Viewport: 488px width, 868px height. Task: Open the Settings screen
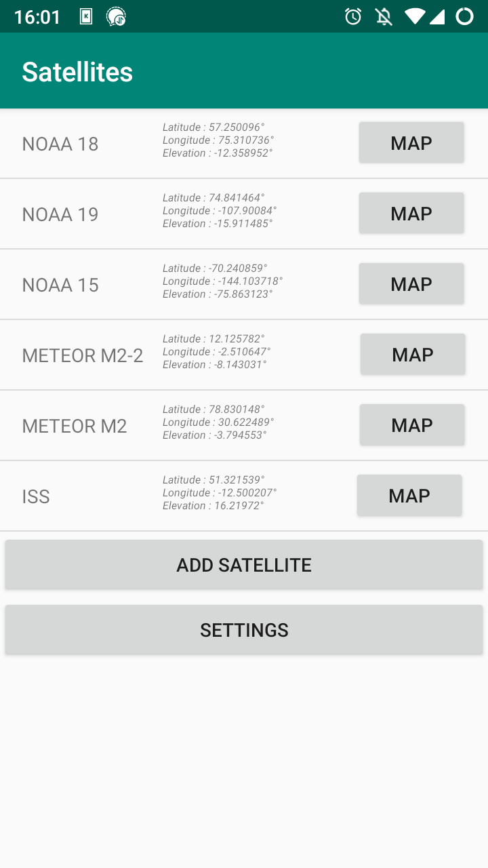pyautogui.click(x=244, y=630)
